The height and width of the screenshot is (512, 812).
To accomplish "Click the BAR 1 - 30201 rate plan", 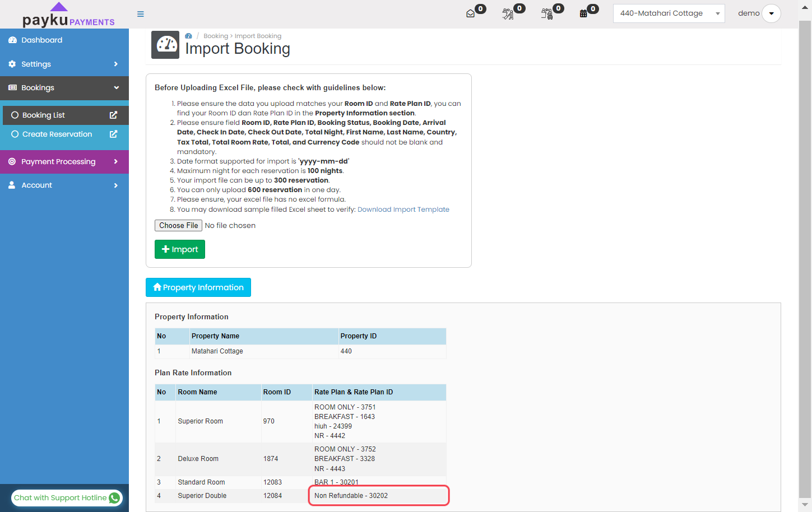I will point(336,482).
